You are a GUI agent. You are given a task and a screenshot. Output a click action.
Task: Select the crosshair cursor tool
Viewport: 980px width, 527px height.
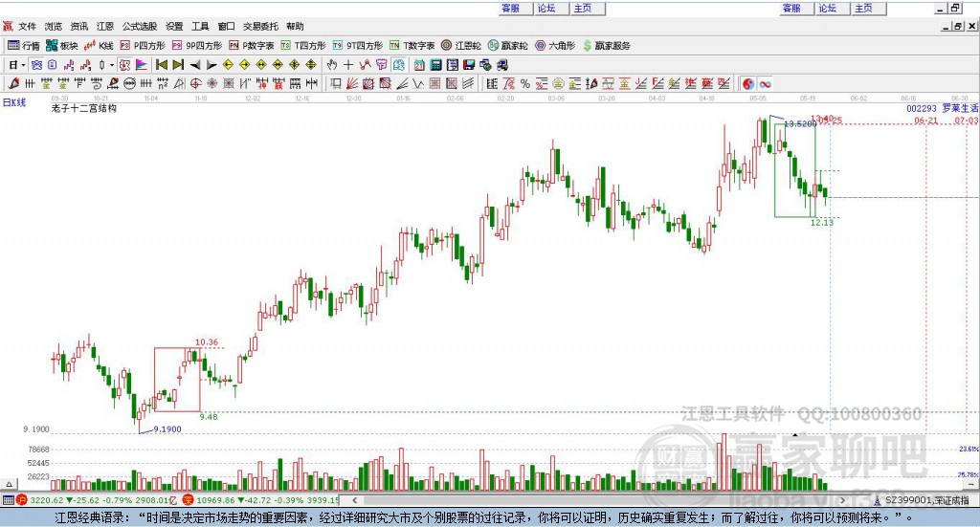348,65
